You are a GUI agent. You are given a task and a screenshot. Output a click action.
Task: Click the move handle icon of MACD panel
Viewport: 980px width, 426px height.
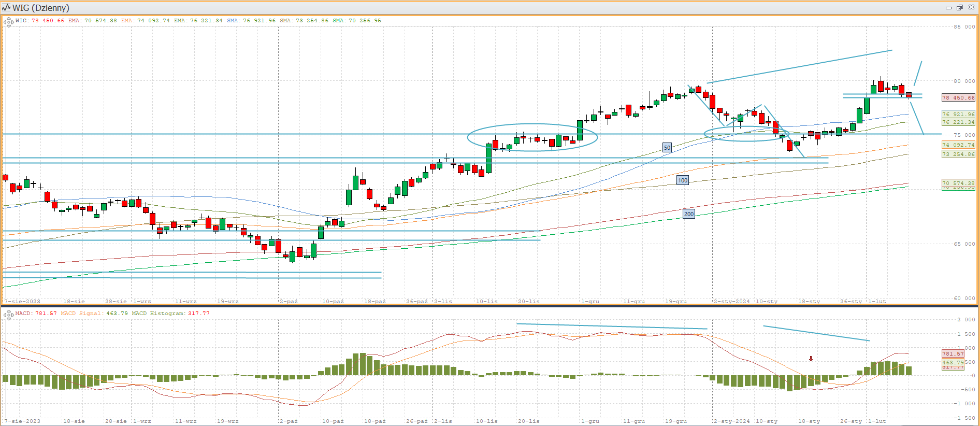(8, 315)
